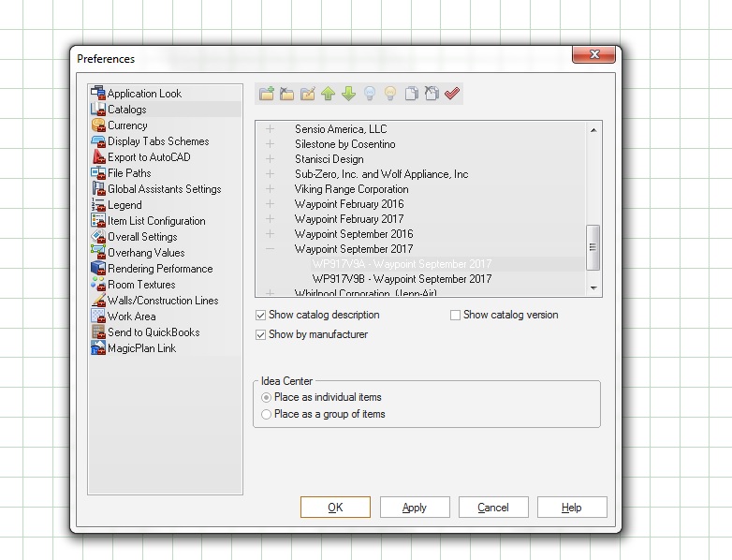Expand Viking Range Corporation node
This screenshot has width=732, height=560.
[271, 189]
